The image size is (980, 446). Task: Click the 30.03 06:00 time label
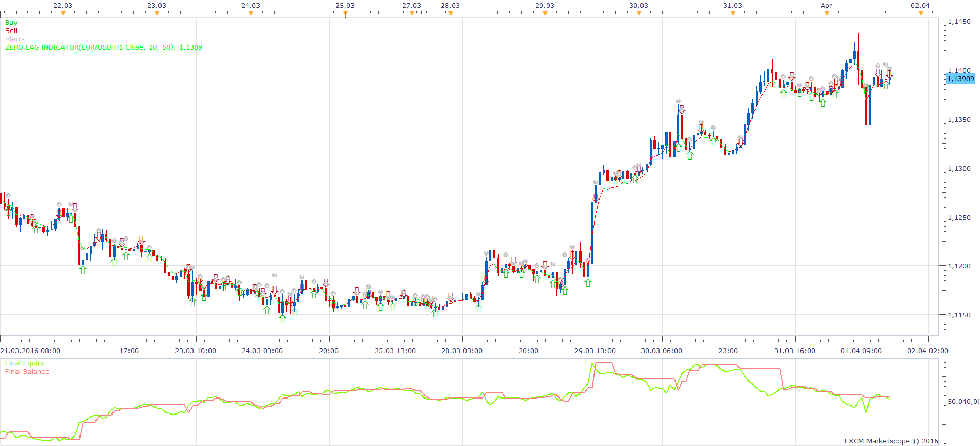click(x=662, y=351)
